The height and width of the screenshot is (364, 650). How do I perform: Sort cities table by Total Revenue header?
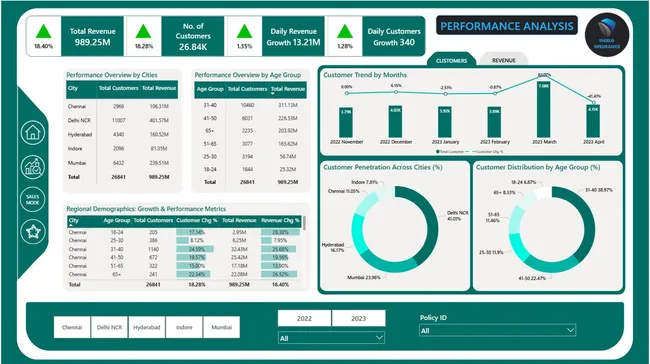[159, 88]
